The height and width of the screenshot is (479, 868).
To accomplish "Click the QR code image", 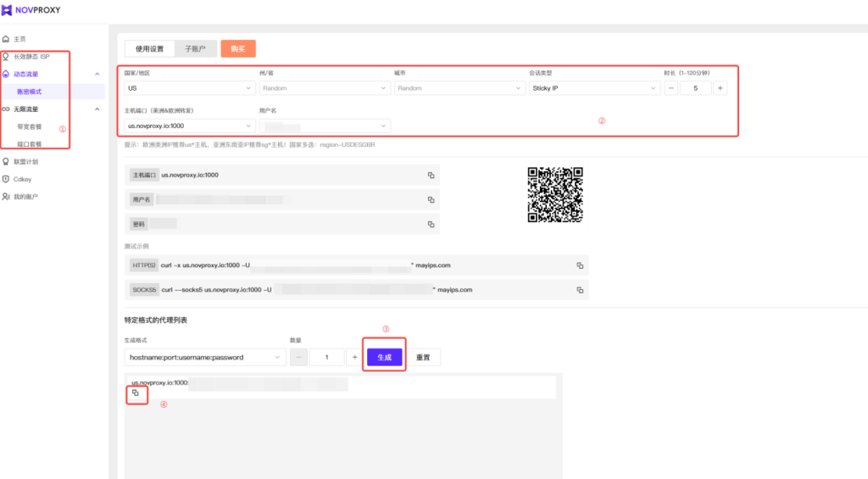I will tap(555, 194).
